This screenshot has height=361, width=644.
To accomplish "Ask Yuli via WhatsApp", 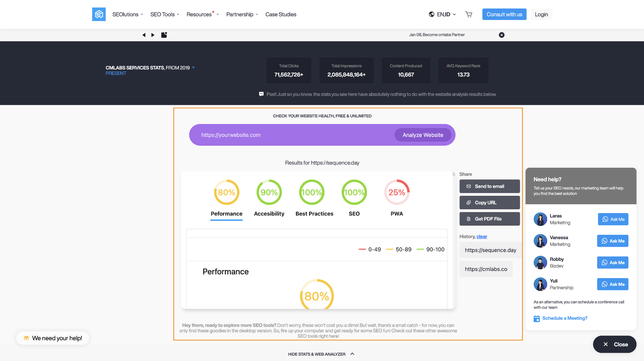I will 613,284.
